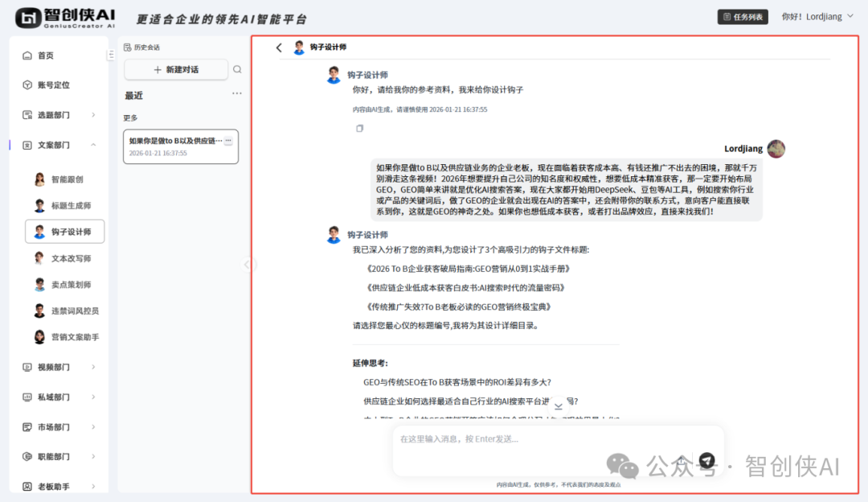Open the history conversation dated 2026-01-21
Screen dimensions: 868x502
181,146
